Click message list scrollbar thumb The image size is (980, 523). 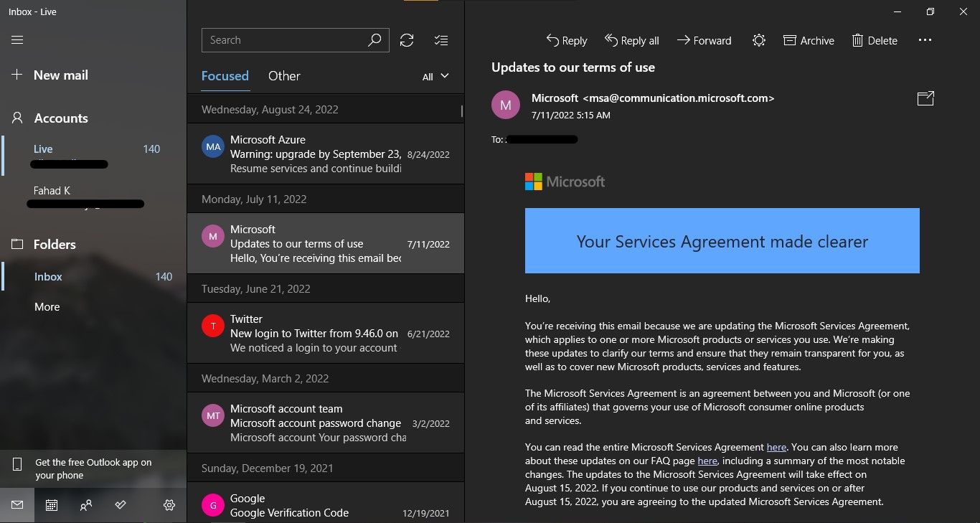(x=461, y=111)
